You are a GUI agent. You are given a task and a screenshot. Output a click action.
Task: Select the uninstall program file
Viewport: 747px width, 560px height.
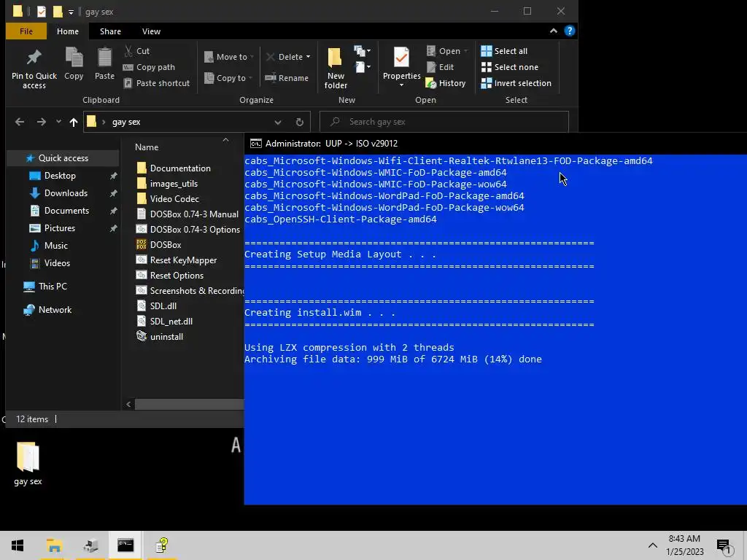(166, 337)
